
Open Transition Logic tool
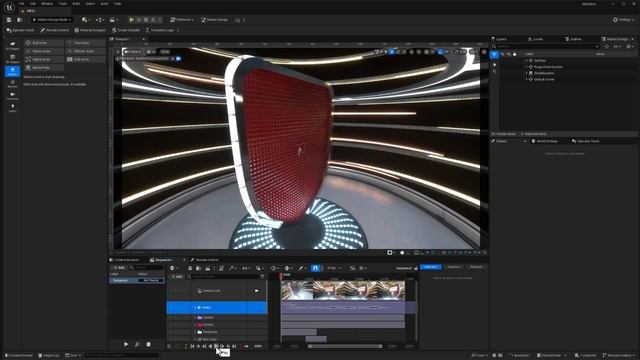(160, 30)
